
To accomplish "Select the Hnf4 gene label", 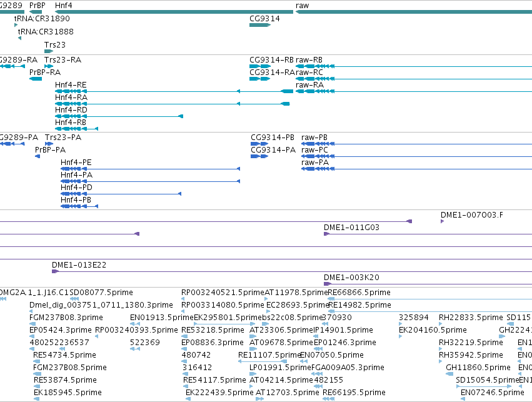I will 63,6.
